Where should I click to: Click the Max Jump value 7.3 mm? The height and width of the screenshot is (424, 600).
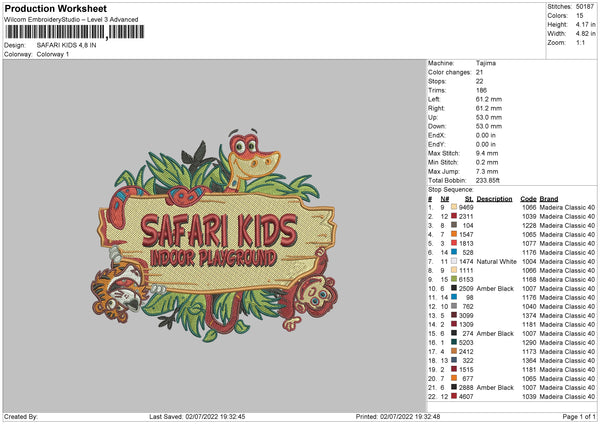pyautogui.click(x=487, y=171)
